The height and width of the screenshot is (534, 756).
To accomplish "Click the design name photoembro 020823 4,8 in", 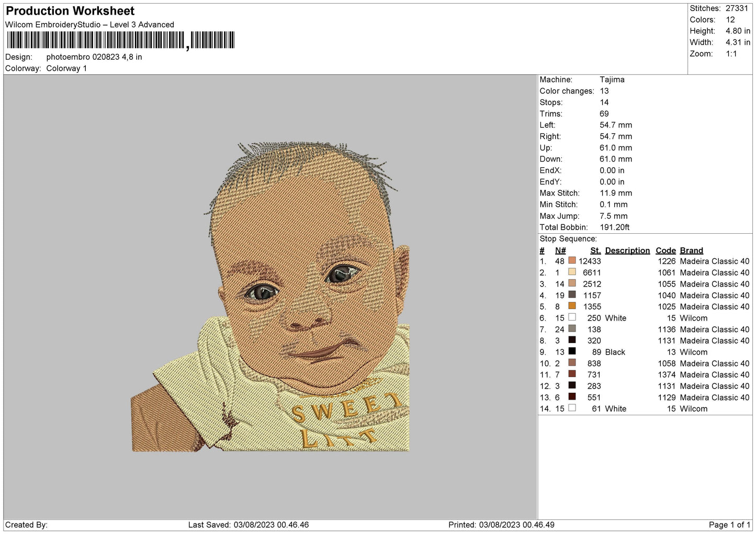I will (94, 57).
